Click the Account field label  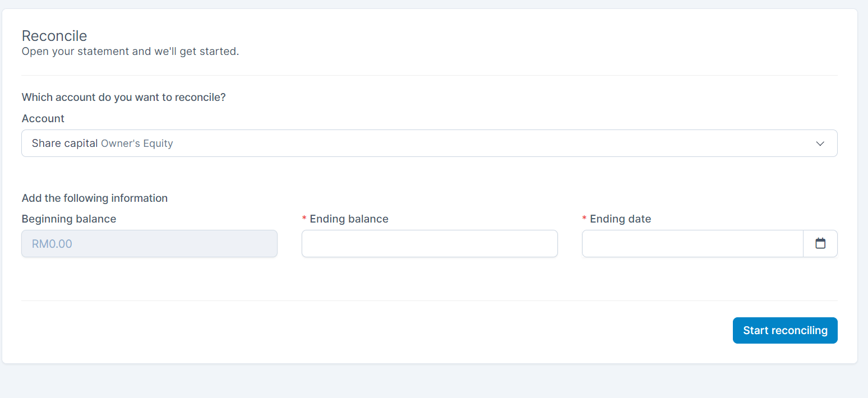tap(43, 118)
